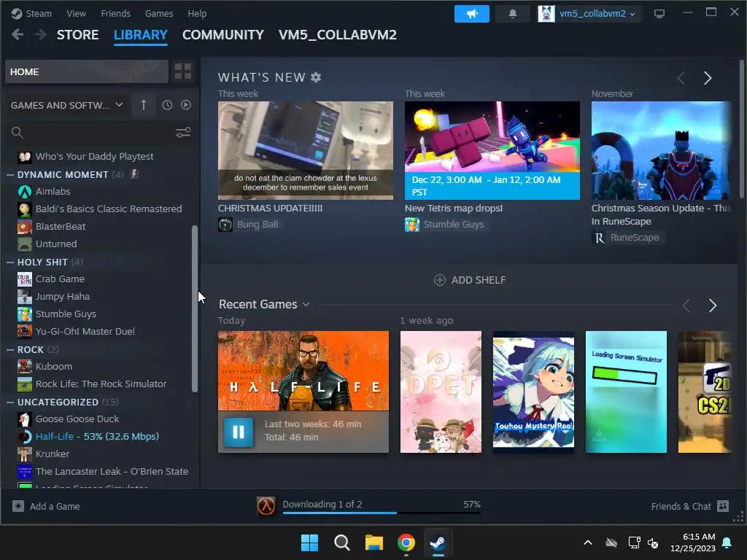The height and width of the screenshot is (560, 747).
Task: Open the VM5_COLLABVM2 profile tab
Action: pyautogui.click(x=337, y=35)
